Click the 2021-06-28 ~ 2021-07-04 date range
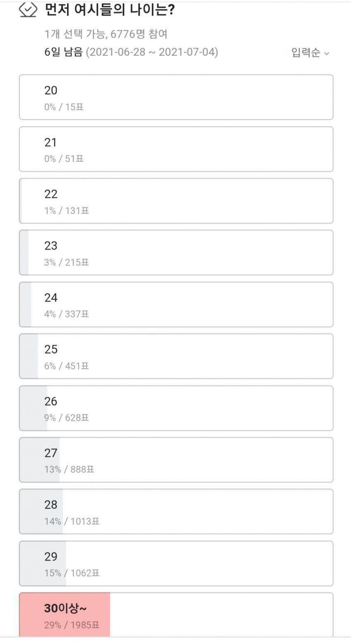 coord(152,52)
